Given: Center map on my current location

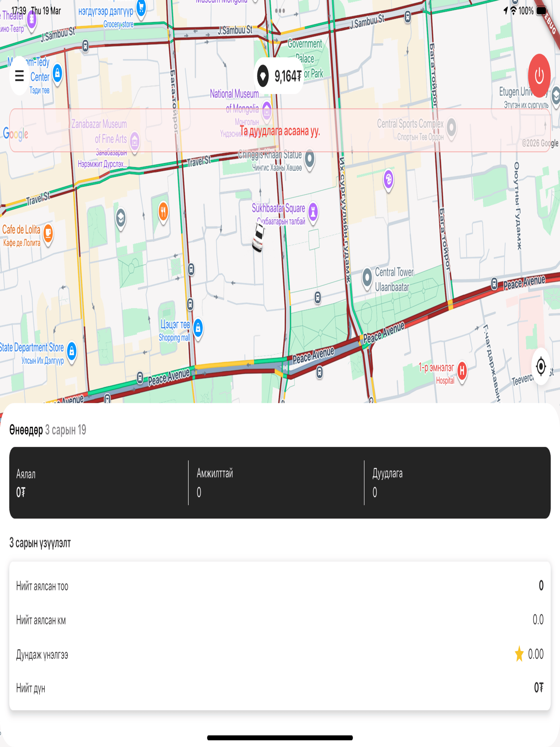Looking at the screenshot, I should (x=541, y=366).
